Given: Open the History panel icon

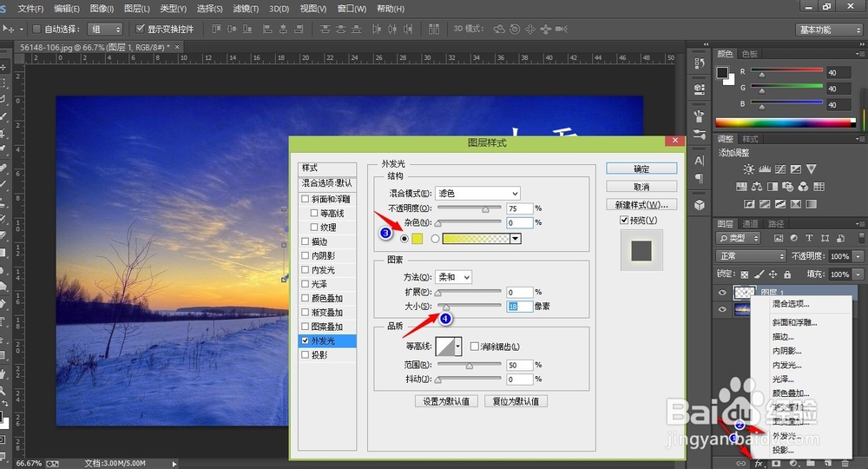Looking at the screenshot, I should [699, 63].
